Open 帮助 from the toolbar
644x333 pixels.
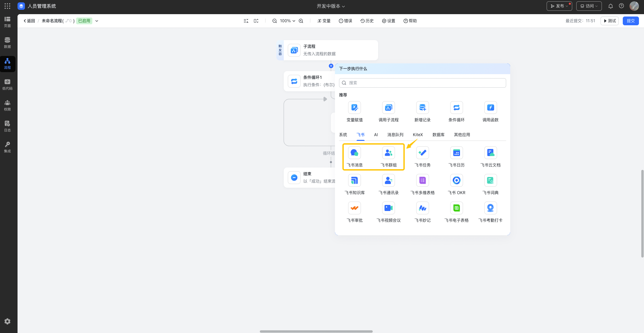(410, 21)
